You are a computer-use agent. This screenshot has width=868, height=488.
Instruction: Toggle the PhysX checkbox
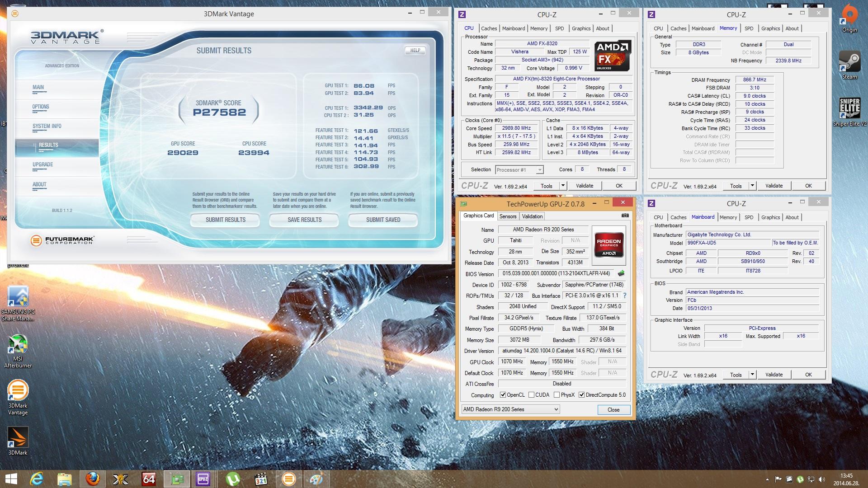coord(557,395)
